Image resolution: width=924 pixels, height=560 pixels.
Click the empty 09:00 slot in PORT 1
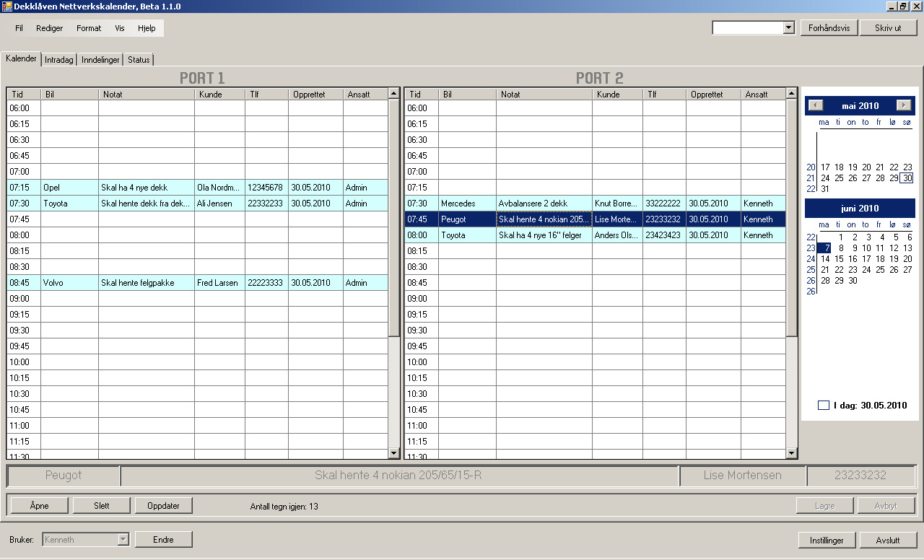(197, 299)
